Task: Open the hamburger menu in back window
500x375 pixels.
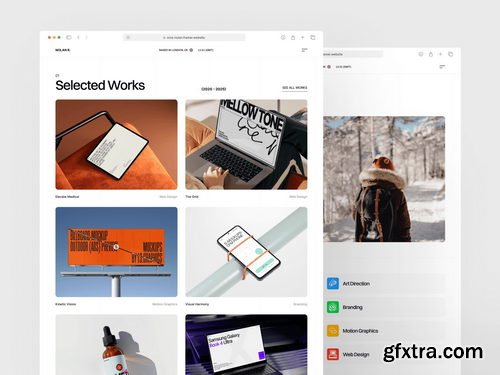Action: (442, 67)
